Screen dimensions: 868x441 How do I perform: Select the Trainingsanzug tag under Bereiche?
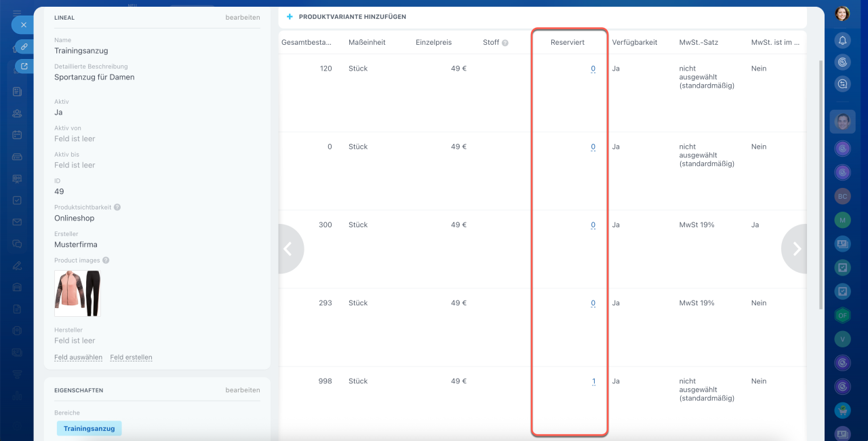(89, 428)
